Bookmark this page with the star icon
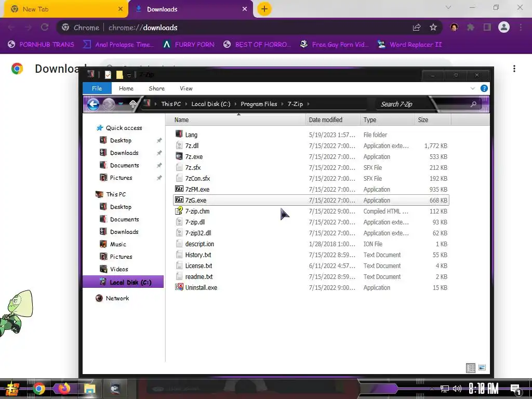This screenshot has height=399, width=532. point(433,28)
